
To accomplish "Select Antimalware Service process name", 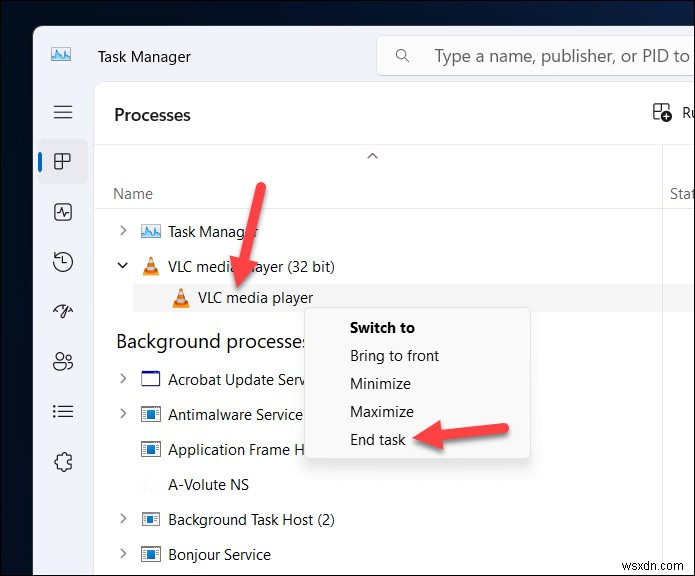I will [235, 415].
